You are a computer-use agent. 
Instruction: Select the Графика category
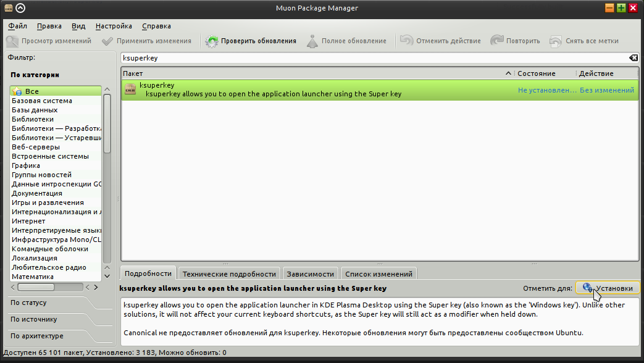click(56, 165)
